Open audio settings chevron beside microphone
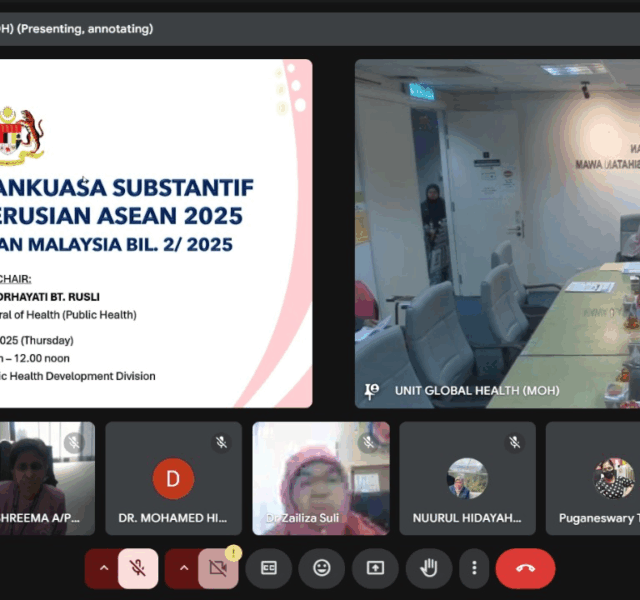 click(104, 568)
